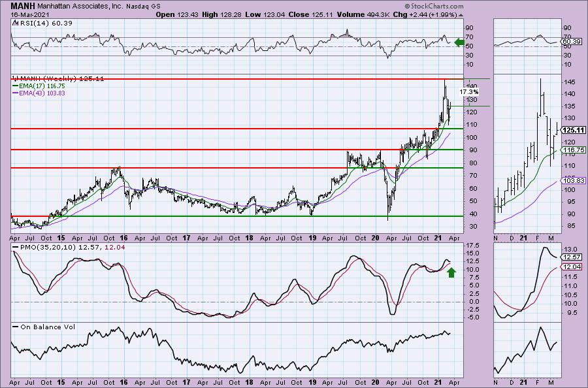Click the MANH ticker symbol title

click(23, 6)
